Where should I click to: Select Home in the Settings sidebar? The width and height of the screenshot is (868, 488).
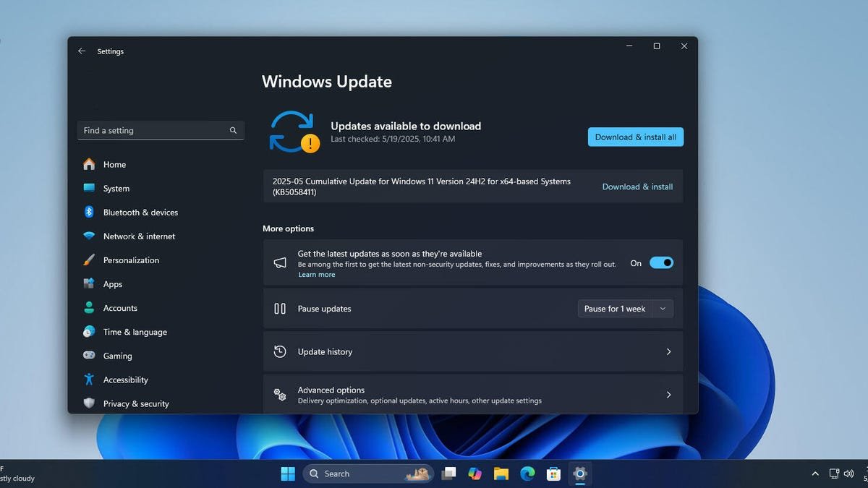point(114,164)
